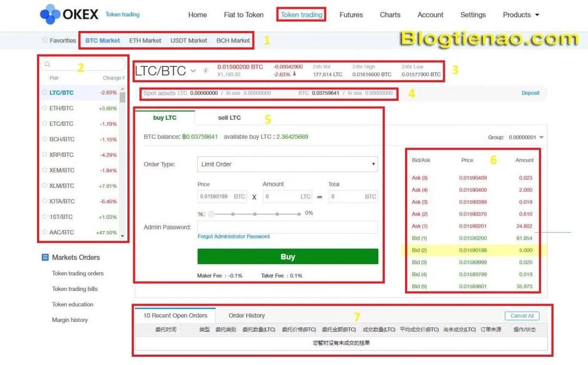Viewport: 588px width, 365px height.
Task: Star the ETH/BTC pair as favorite
Action: point(45,108)
